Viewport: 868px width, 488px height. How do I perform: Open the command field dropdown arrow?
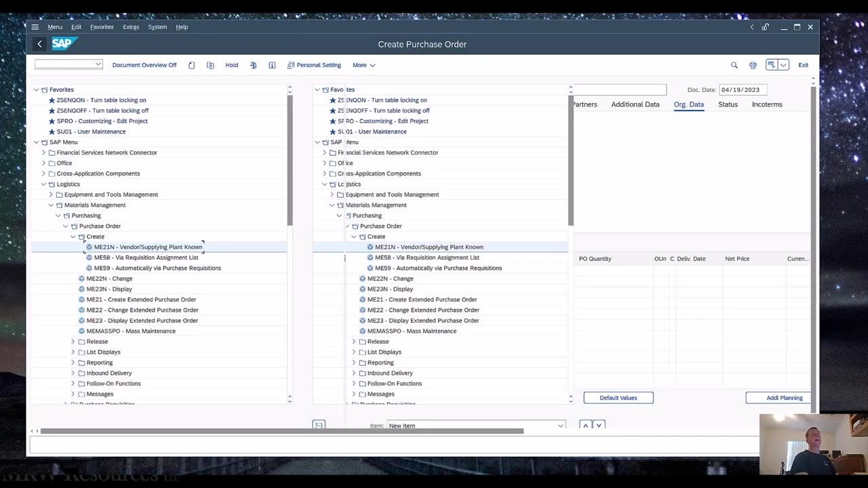(98, 64)
